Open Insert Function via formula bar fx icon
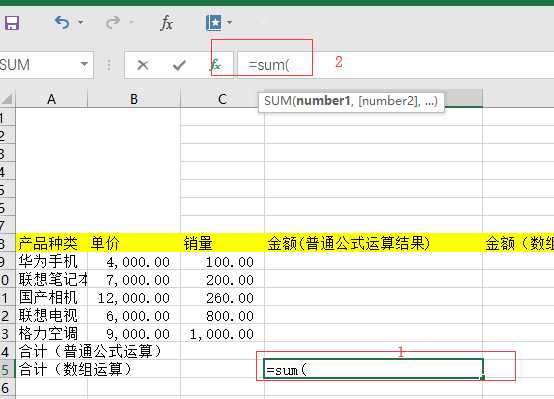This screenshot has width=554, height=399. [x=215, y=65]
